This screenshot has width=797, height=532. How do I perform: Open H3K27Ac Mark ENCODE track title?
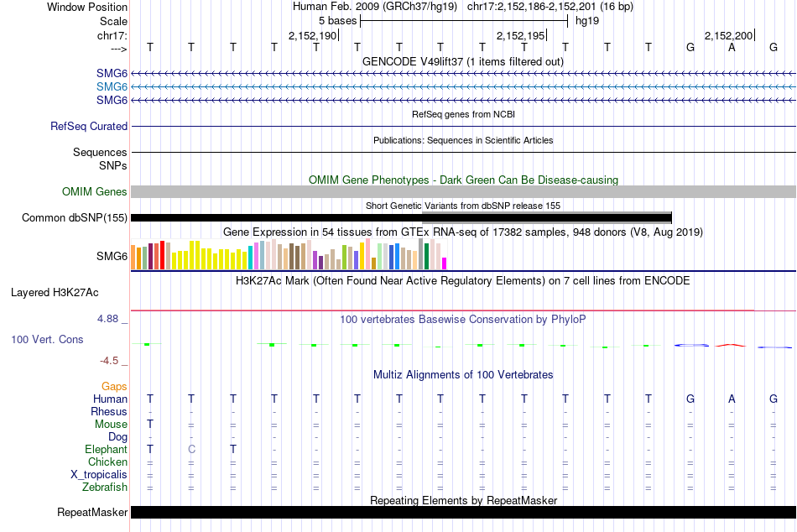(x=463, y=281)
